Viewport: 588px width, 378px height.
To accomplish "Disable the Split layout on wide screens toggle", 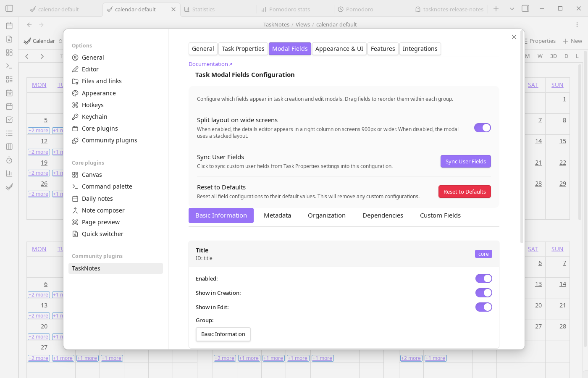I will tap(482, 128).
